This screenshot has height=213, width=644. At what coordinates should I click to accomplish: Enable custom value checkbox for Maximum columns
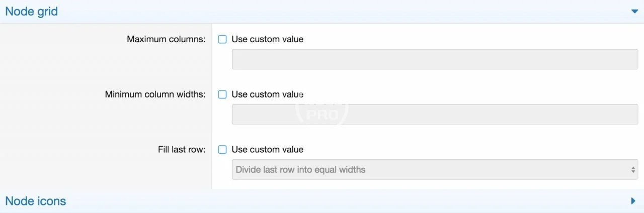pos(222,39)
